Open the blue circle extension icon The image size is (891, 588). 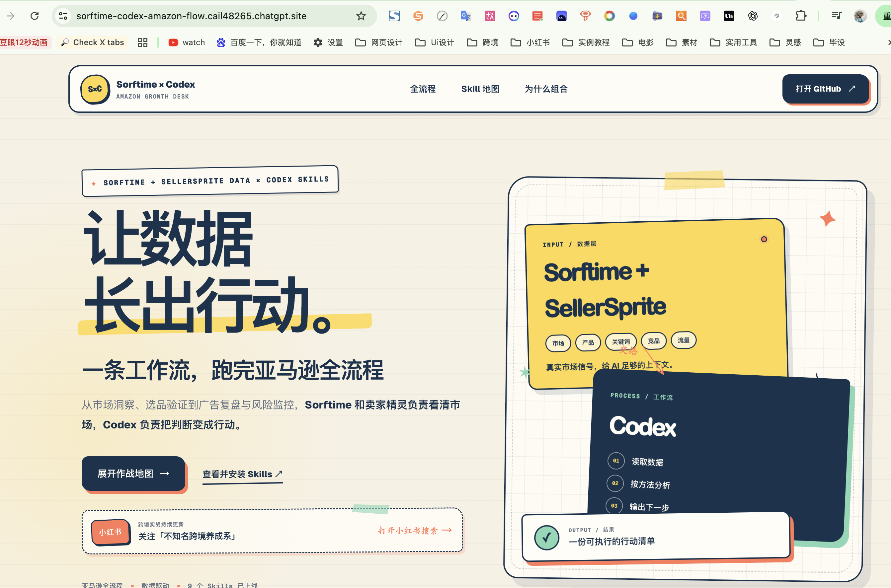point(633,16)
